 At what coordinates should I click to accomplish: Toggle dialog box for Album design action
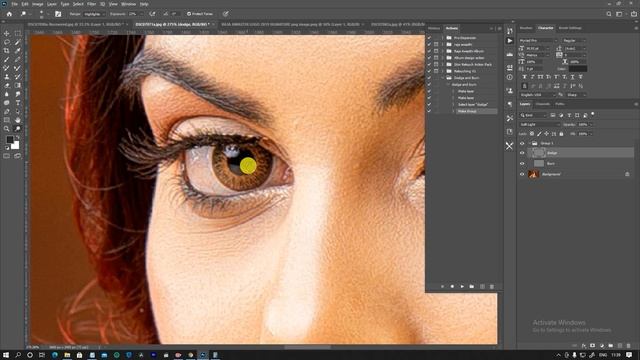[436, 58]
